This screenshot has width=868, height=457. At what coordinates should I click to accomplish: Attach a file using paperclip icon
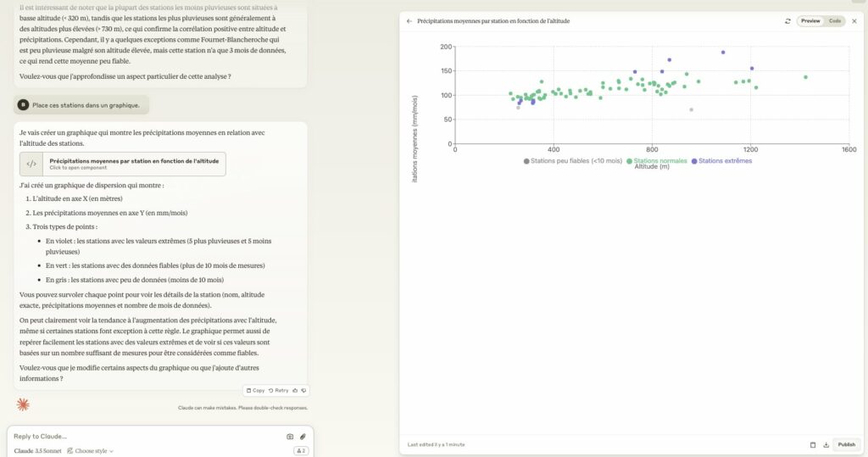click(x=303, y=437)
